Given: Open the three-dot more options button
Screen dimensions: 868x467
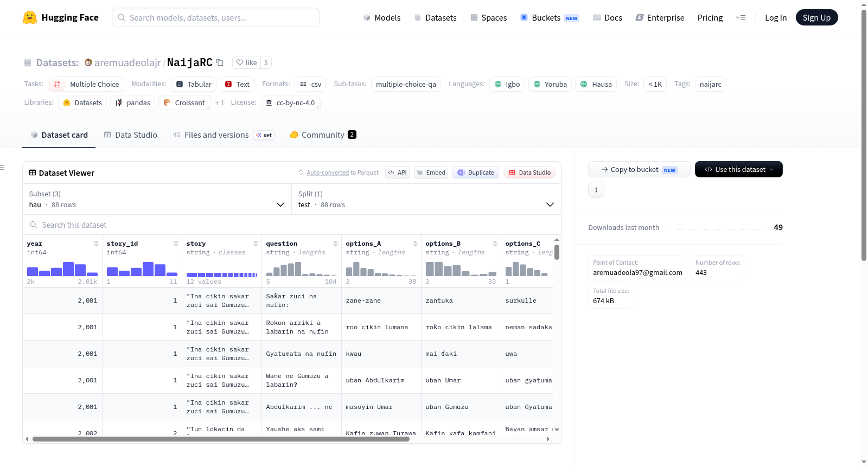Looking at the screenshot, I should click(x=596, y=190).
